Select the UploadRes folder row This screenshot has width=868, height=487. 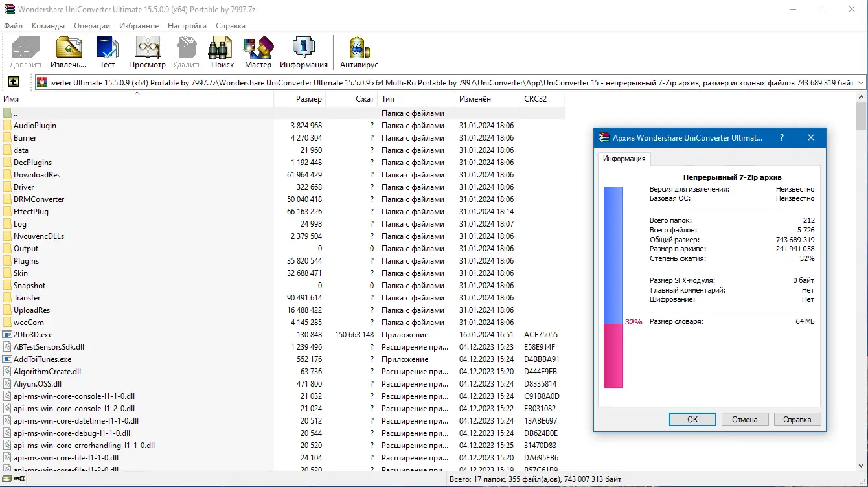tap(282, 310)
